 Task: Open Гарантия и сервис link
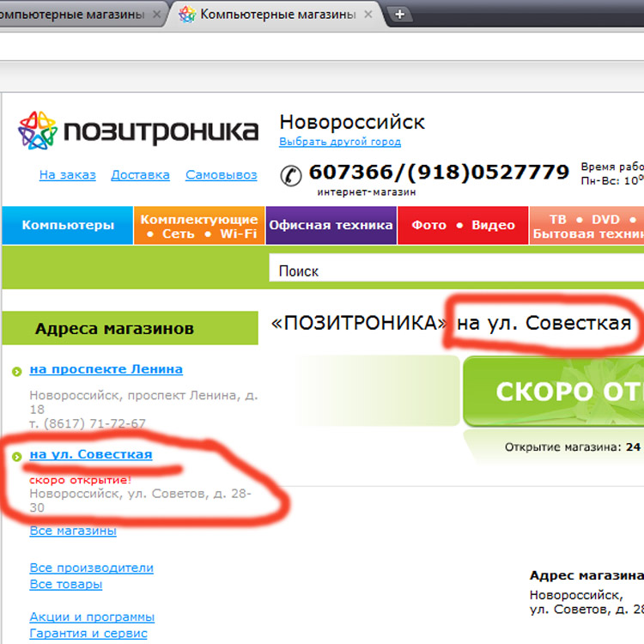(x=88, y=634)
